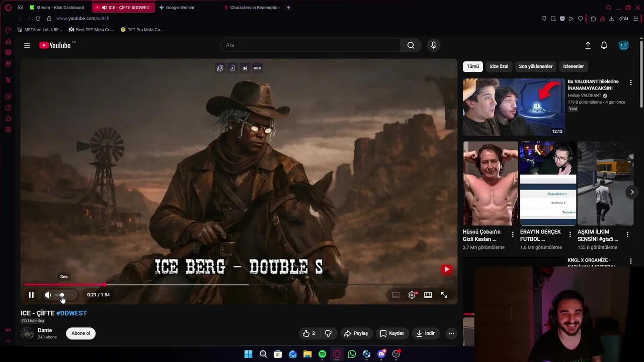Enter fullscreen mode
The width and height of the screenshot is (644, 362).
click(x=444, y=295)
